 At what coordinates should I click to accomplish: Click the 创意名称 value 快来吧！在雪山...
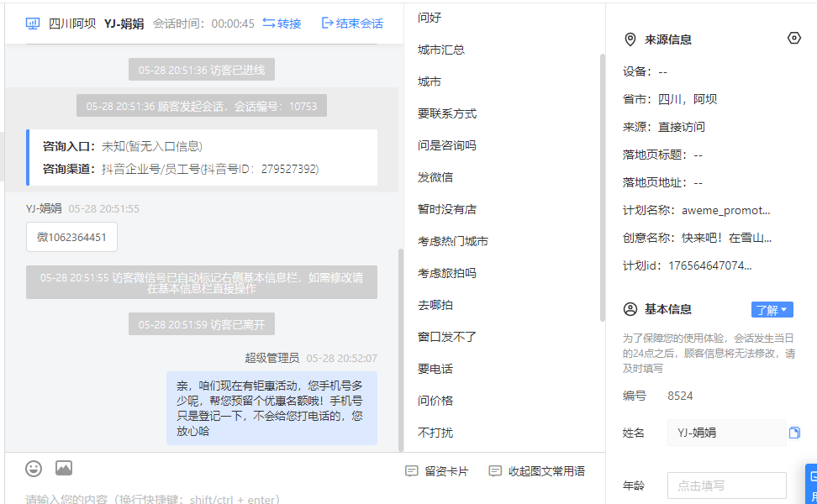coord(726,238)
